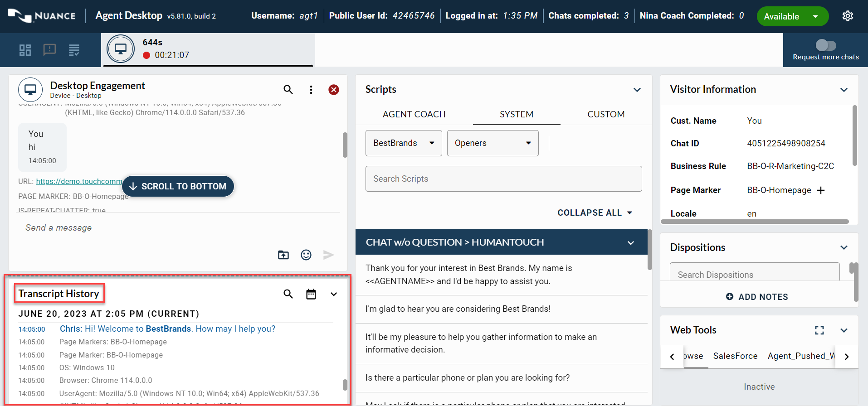
Task: Open the Available status dropdown
Action: point(815,17)
